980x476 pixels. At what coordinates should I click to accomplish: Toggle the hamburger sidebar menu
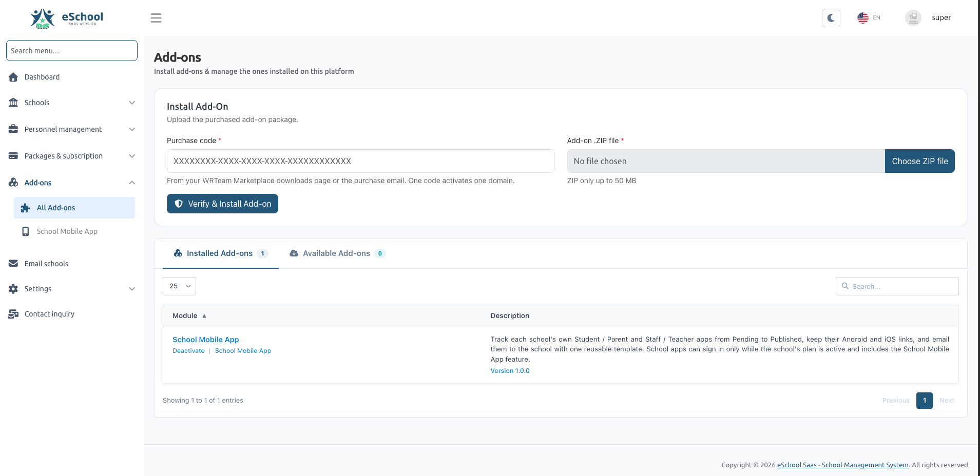(156, 18)
